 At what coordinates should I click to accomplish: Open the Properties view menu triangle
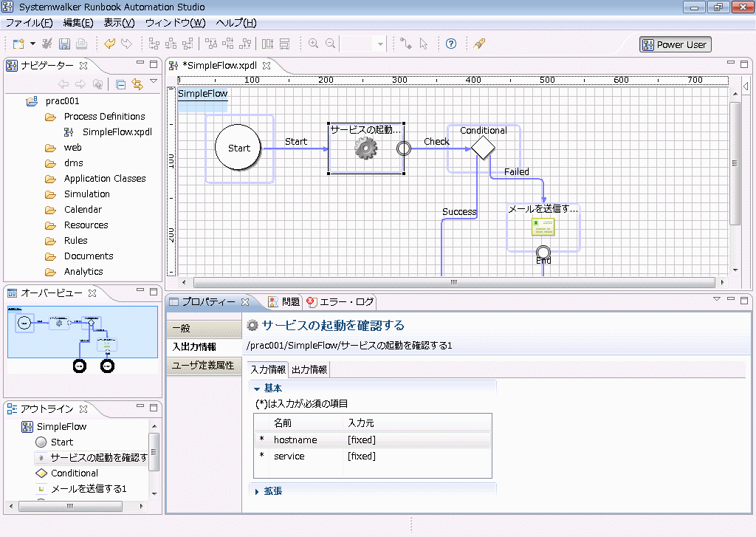pos(717,300)
